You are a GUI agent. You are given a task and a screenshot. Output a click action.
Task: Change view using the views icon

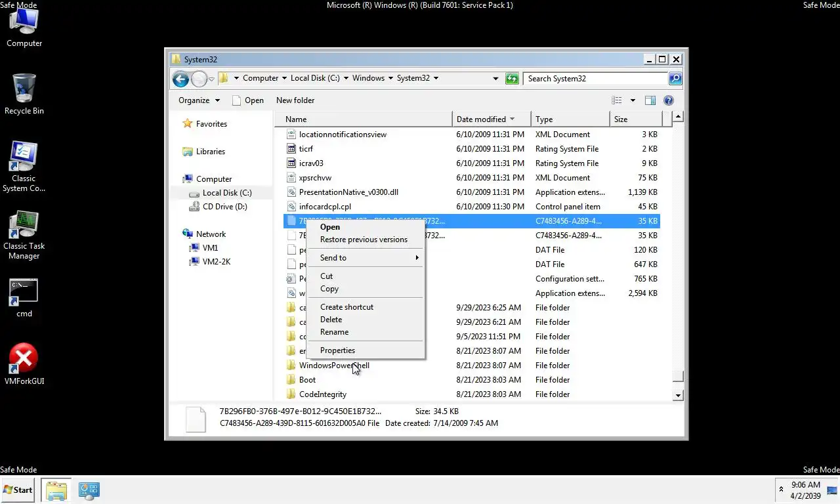pyautogui.click(x=617, y=100)
